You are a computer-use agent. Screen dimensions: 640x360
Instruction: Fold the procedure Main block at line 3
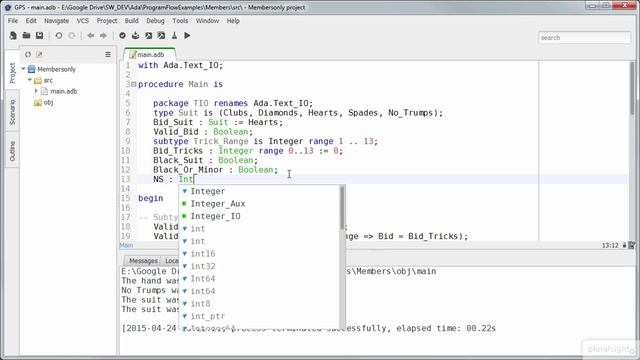tap(133, 84)
